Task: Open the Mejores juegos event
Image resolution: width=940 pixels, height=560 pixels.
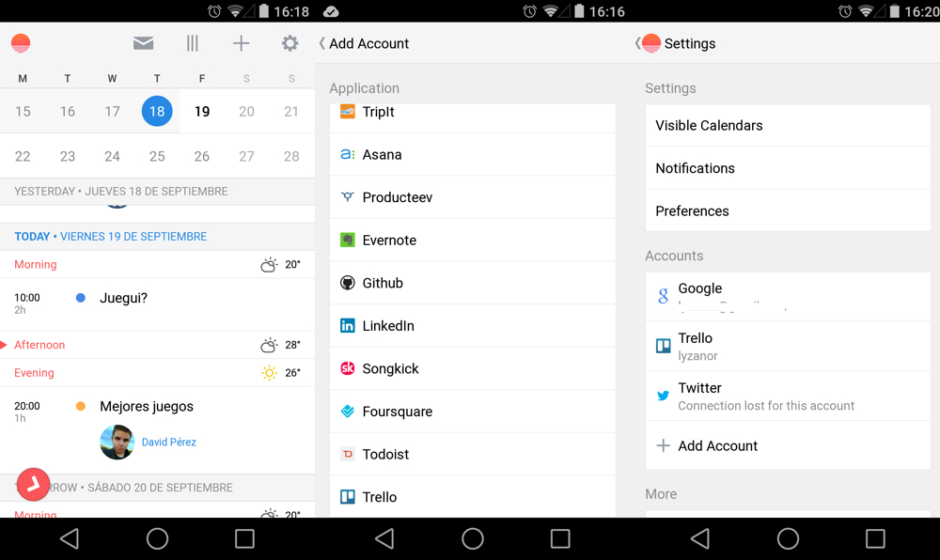Action: point(147,407)
